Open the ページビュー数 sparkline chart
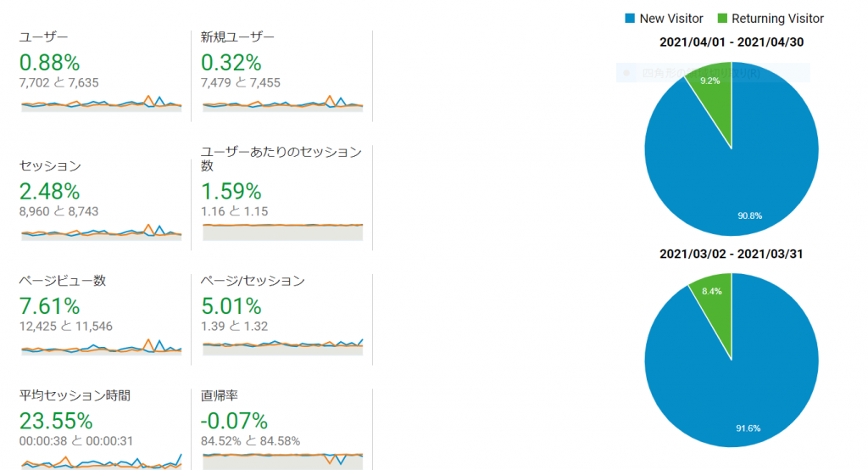 coord(102,348)
